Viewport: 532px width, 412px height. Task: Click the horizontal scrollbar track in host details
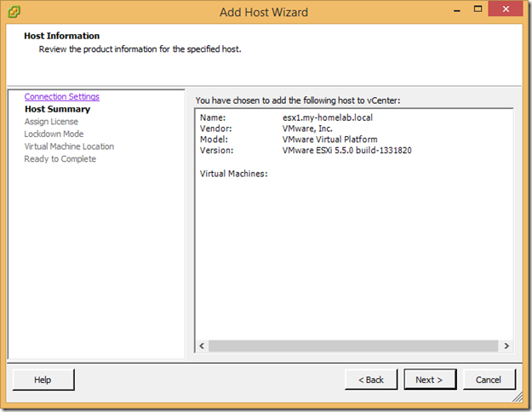tap(354, 346)
